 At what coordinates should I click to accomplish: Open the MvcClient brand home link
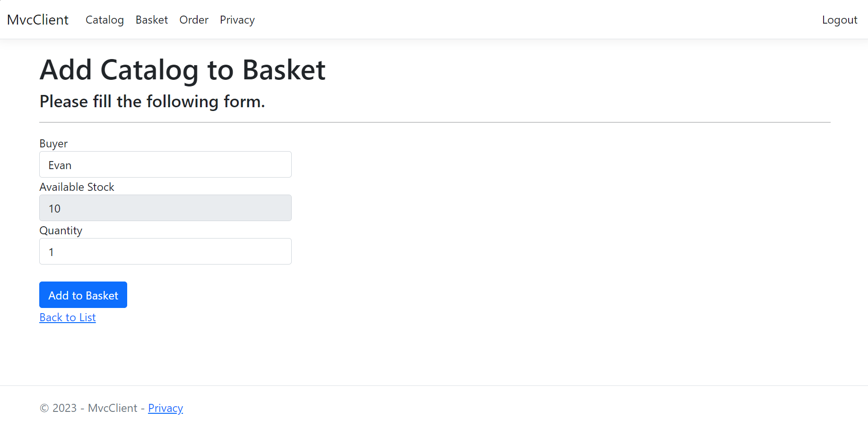click(38, 20)
